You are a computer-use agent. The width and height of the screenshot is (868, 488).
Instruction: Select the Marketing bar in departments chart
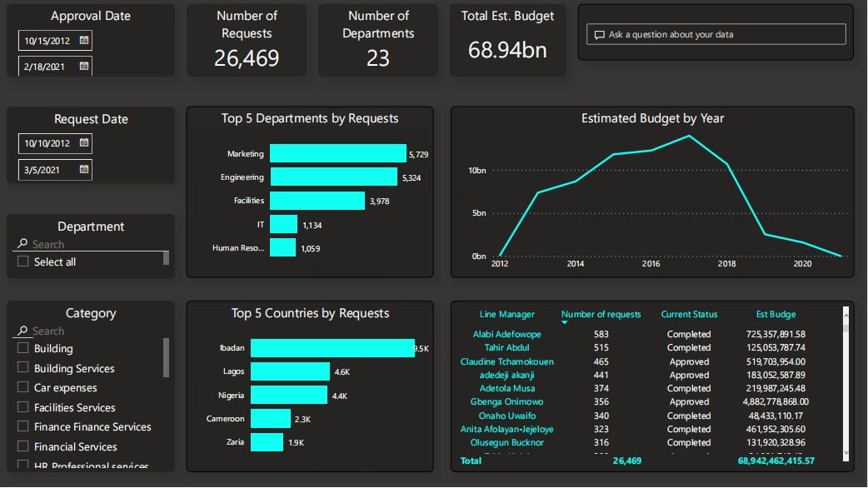(337, 153)
